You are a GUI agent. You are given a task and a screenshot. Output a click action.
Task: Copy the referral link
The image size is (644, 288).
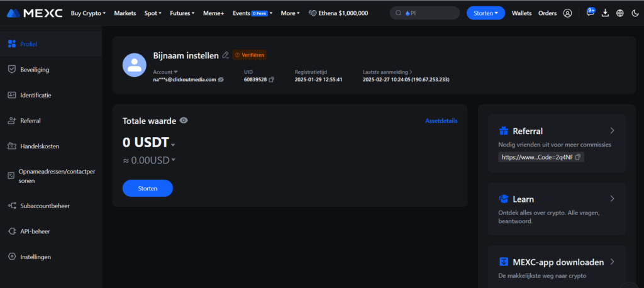pyautogui.click(x=577, y=157)
